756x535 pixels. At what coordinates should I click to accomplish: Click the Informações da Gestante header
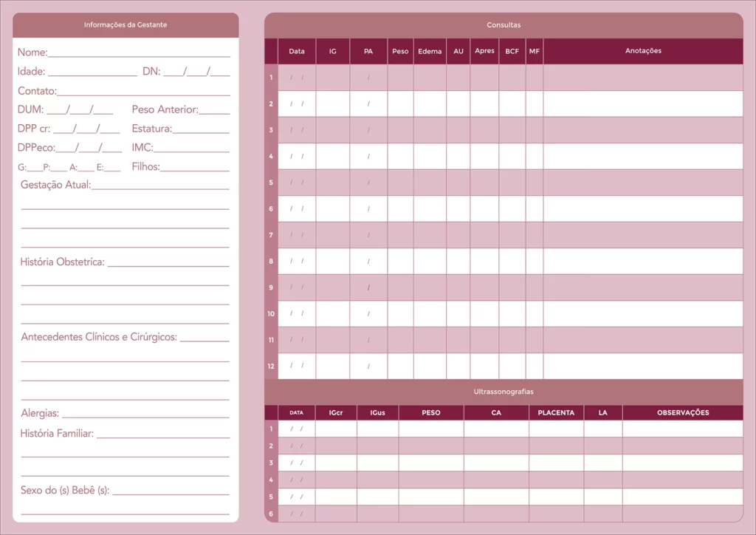click(126, 25)
